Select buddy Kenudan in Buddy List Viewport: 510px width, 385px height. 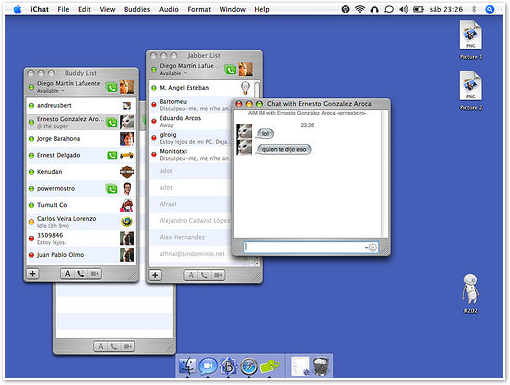click(81, 172)
